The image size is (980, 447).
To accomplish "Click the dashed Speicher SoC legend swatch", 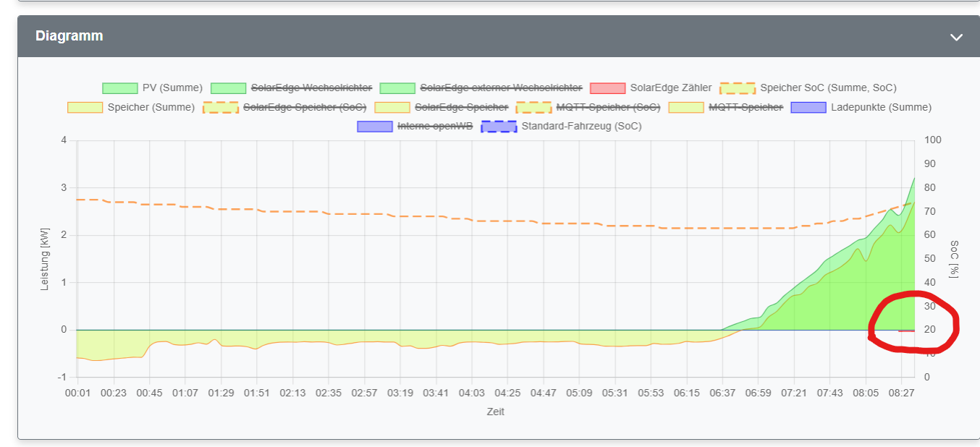I will pos(736,87).
